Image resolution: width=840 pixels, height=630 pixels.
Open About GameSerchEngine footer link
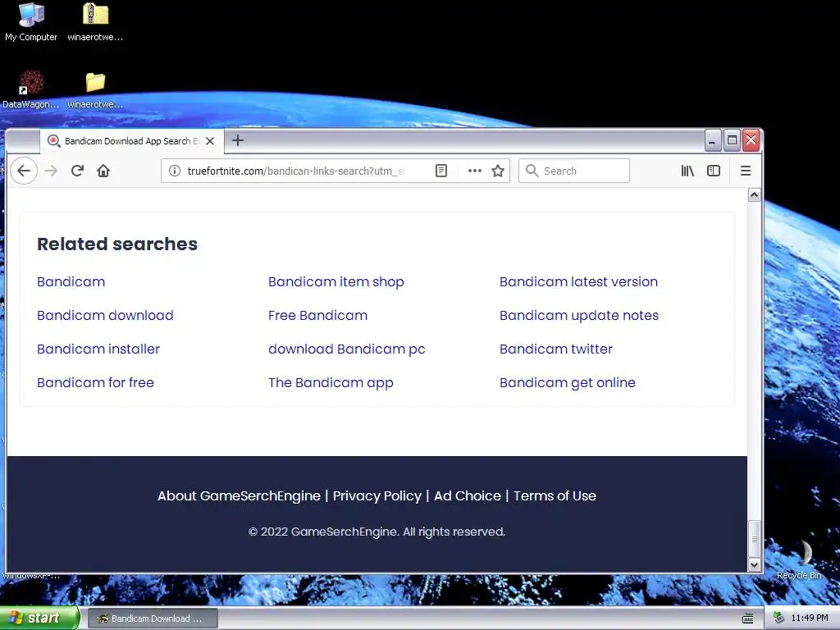tap(239, 496)
